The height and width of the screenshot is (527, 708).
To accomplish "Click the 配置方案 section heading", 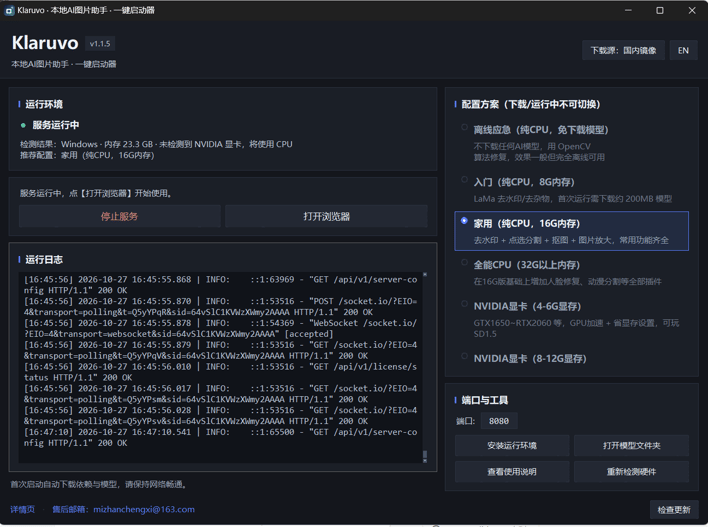I will [x=531, y=104].
